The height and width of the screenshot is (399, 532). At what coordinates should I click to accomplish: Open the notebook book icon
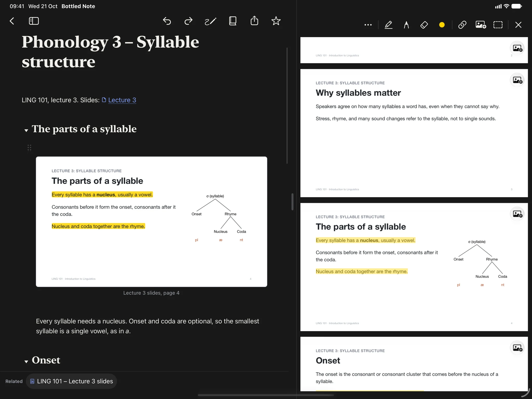tap(232, 21)
